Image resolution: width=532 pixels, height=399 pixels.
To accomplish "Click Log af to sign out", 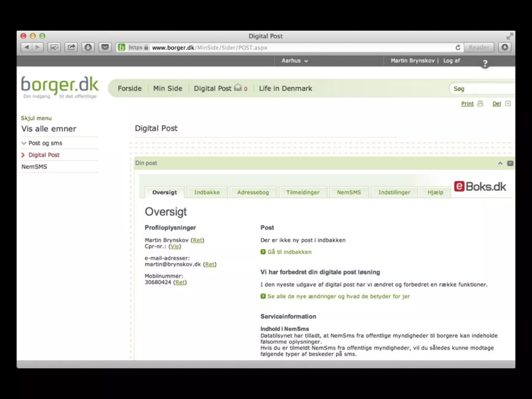I will point(451,61).
